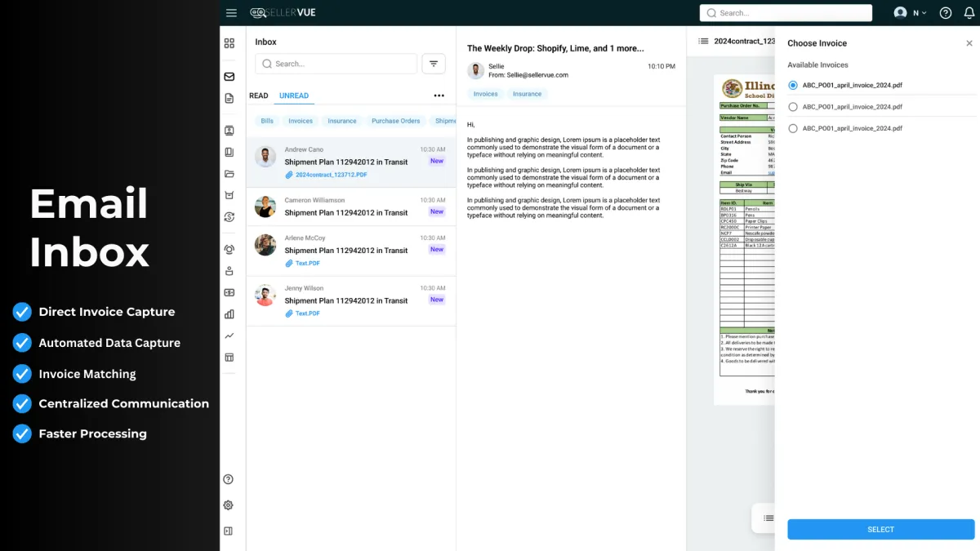Open the book catalog icon in sidebar
The image size is (980, 551).
pos(229,152)
